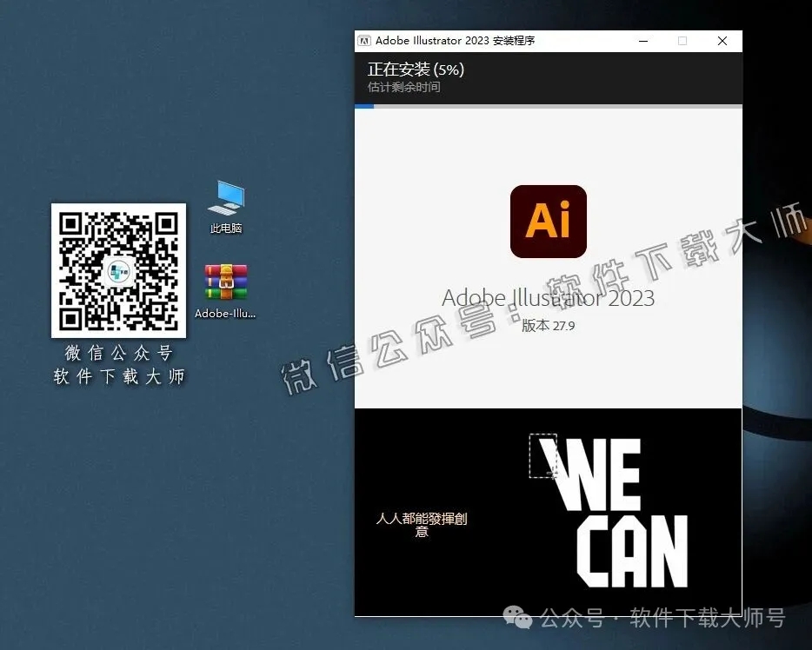Click the WeChat logo inside the QR code

[118, 270]
